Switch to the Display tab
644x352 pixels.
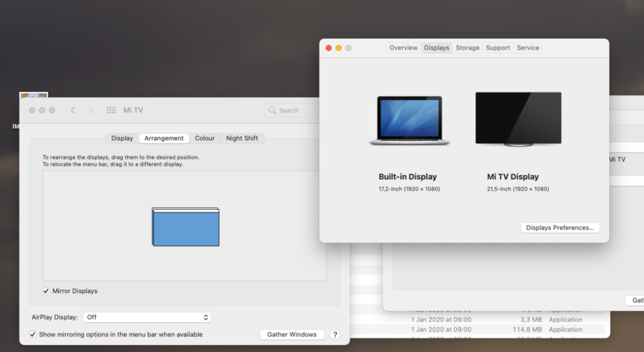pyautogui.click(x=122, y=138)
